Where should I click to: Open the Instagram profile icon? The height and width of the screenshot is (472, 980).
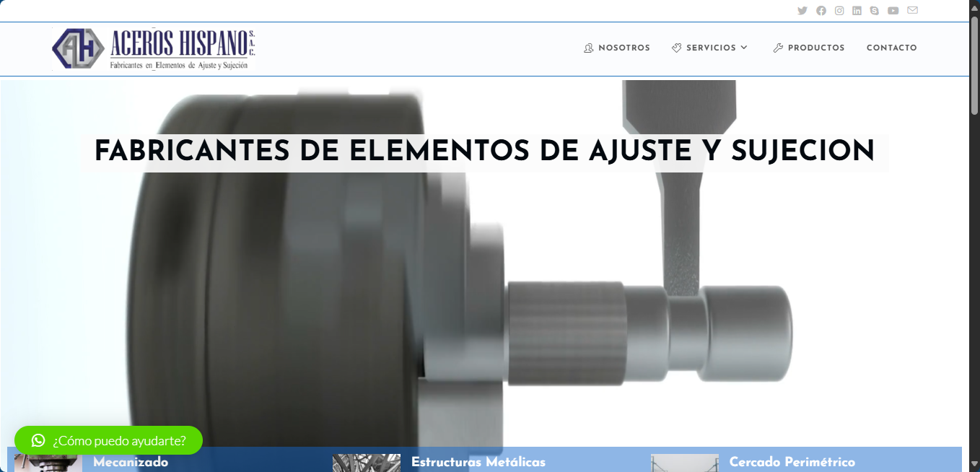(839, 11)
